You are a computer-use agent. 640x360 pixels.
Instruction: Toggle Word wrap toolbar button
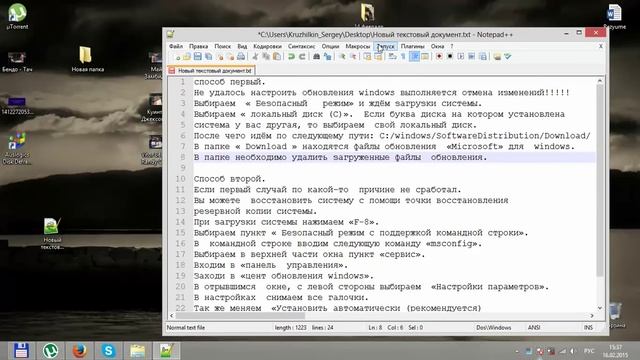pos(392,57)
